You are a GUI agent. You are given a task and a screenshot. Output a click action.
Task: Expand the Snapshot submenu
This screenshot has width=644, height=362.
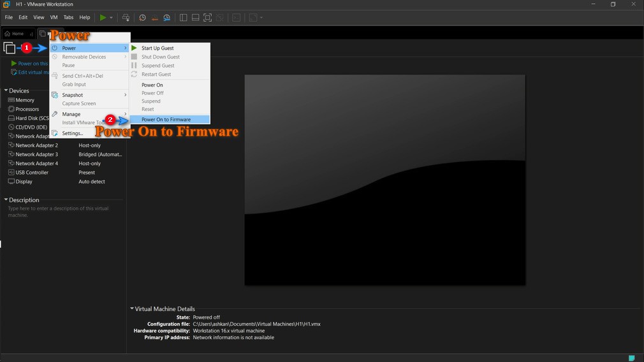point(89,95)
